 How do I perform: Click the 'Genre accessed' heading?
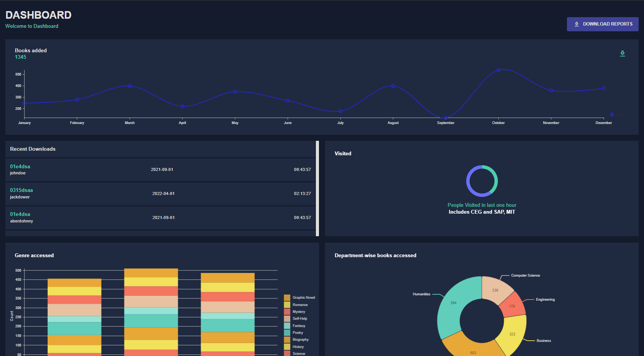[34, 256]
